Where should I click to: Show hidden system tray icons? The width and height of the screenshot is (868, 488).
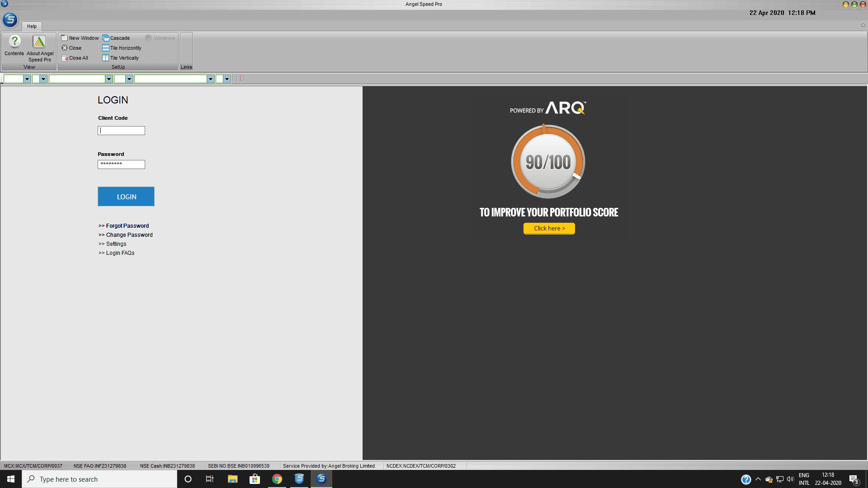[758, 479]
